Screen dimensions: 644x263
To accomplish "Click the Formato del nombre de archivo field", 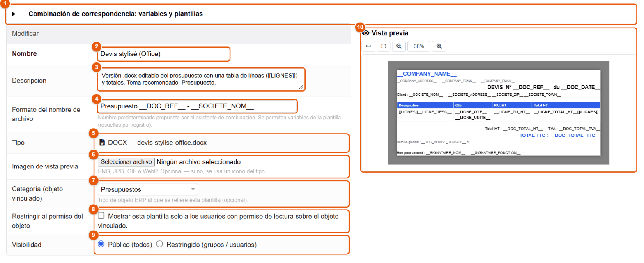I will 196,106.
